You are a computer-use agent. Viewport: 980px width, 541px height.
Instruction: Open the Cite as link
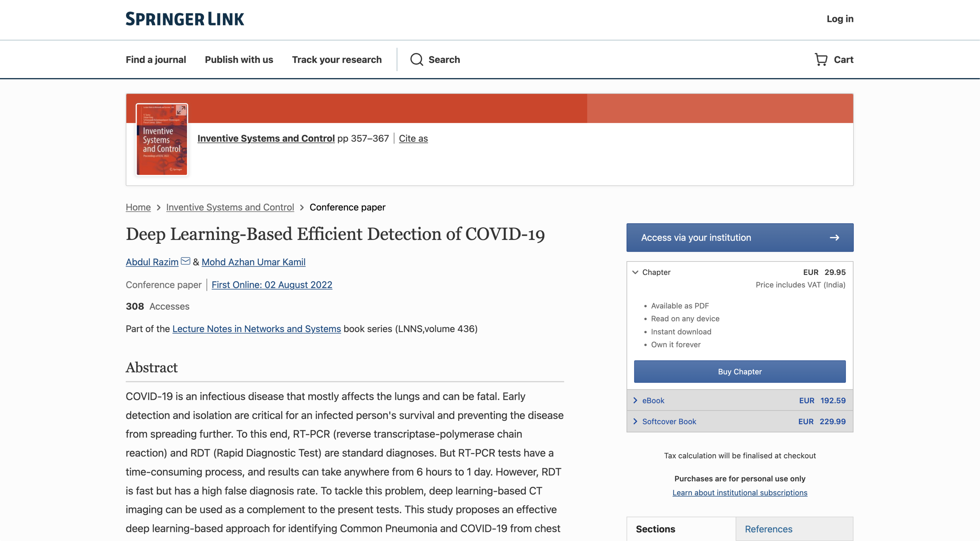pyautogui.click(x=413, y=139)
